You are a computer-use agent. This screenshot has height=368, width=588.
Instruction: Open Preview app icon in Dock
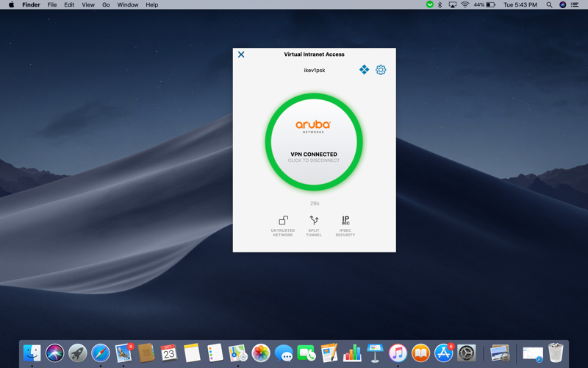500,353
